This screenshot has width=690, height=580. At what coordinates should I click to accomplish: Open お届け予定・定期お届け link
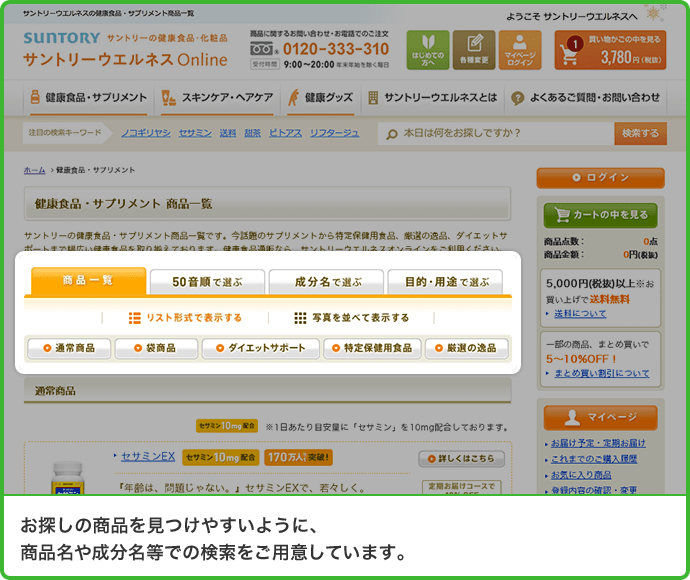[x=598, y=443]
